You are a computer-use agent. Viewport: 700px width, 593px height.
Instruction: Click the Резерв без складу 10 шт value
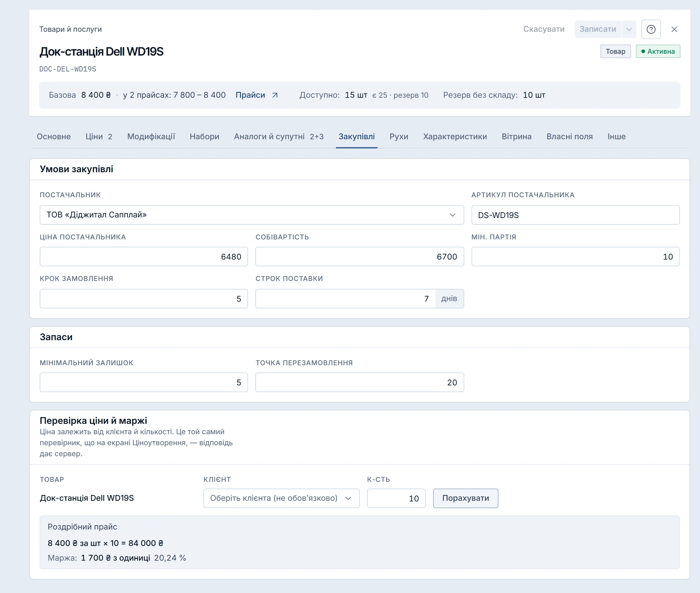(x=534, y=95)
